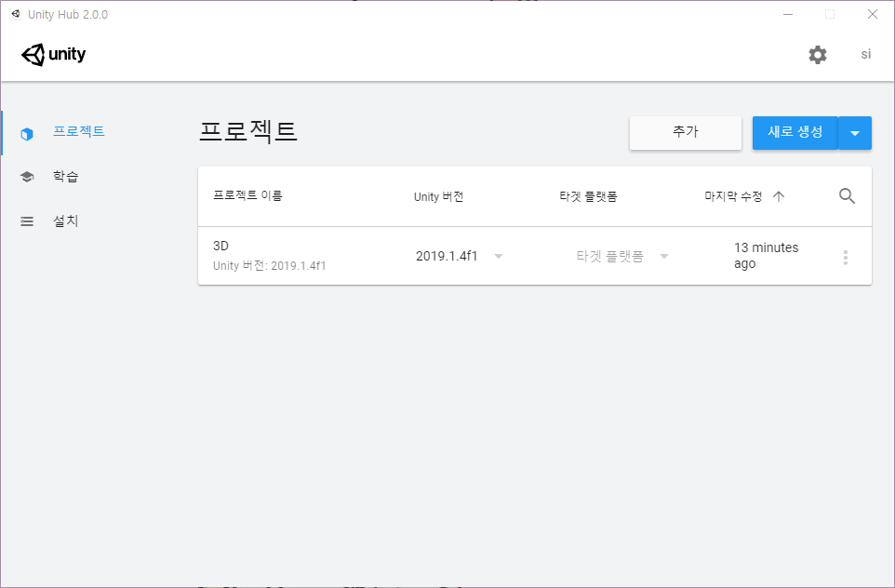Open the 3D project row
This screenshot has height=588, width=895.
535,256
